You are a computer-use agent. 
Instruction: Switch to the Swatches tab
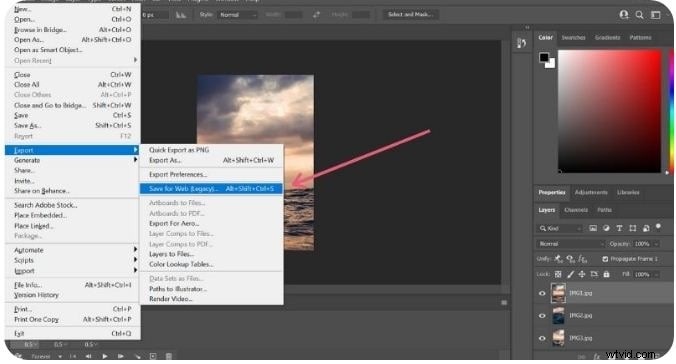coord(573,38)
